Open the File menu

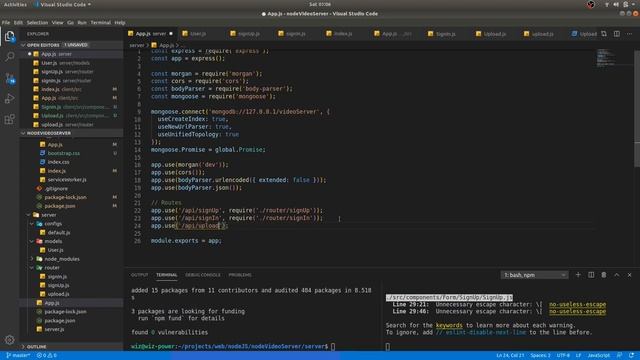pyautogui.click(x=6, y=22)
